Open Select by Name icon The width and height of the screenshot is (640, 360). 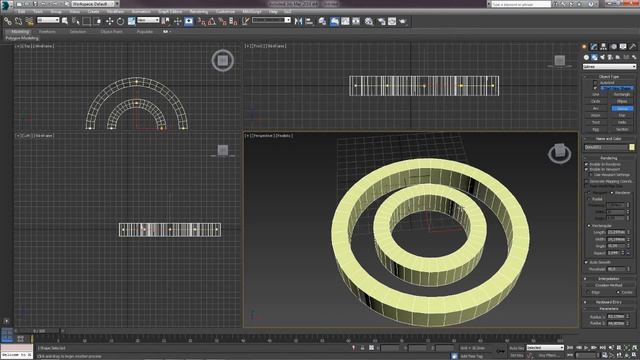(x=76, y=21)
